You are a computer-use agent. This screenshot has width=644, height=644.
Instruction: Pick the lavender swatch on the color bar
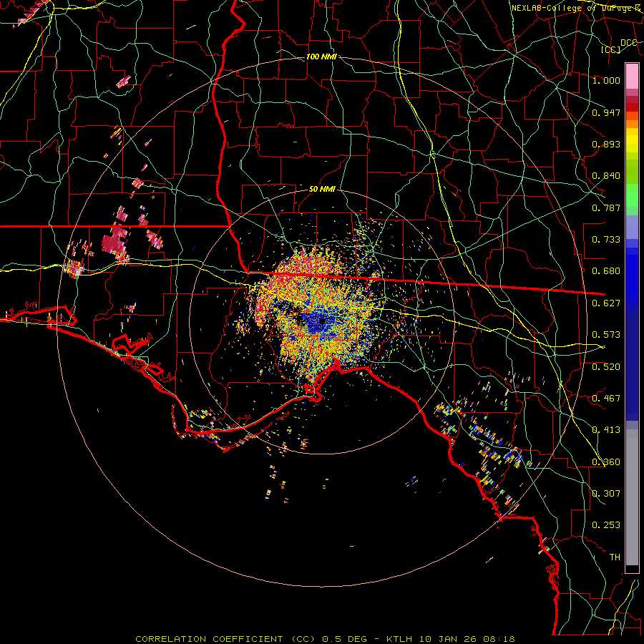[632, 227]
